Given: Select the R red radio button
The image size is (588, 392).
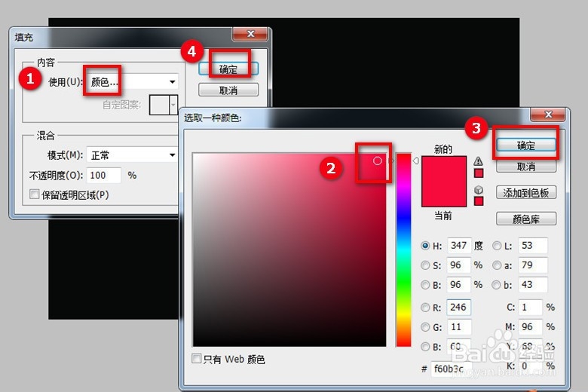Looking at the screenshot, I should pyautogui.click(x=425, y=308).
